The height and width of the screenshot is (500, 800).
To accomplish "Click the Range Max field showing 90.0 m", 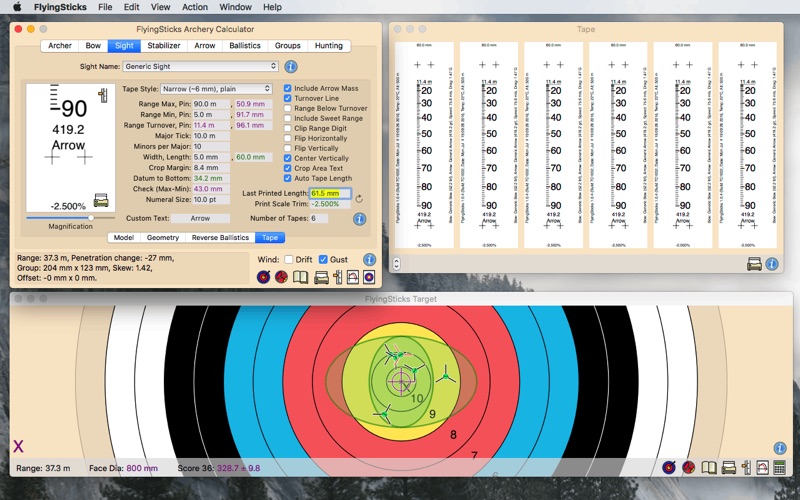I will 211,104.
